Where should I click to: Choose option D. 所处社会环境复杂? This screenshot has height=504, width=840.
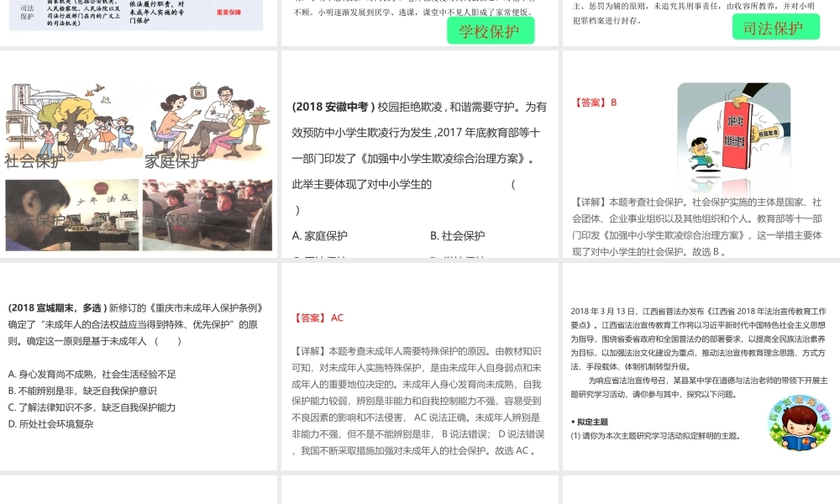point(51,424)
